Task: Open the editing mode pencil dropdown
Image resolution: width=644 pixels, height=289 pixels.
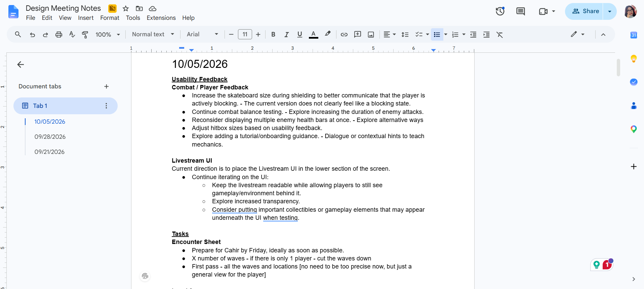Action: [x=577, y=34]
